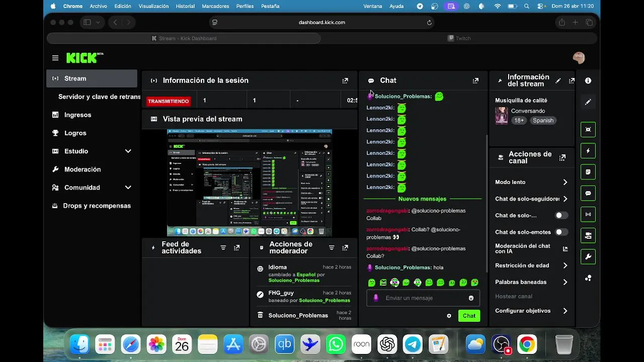Open the filter icon in Acciones de moderador

[332, 247]
